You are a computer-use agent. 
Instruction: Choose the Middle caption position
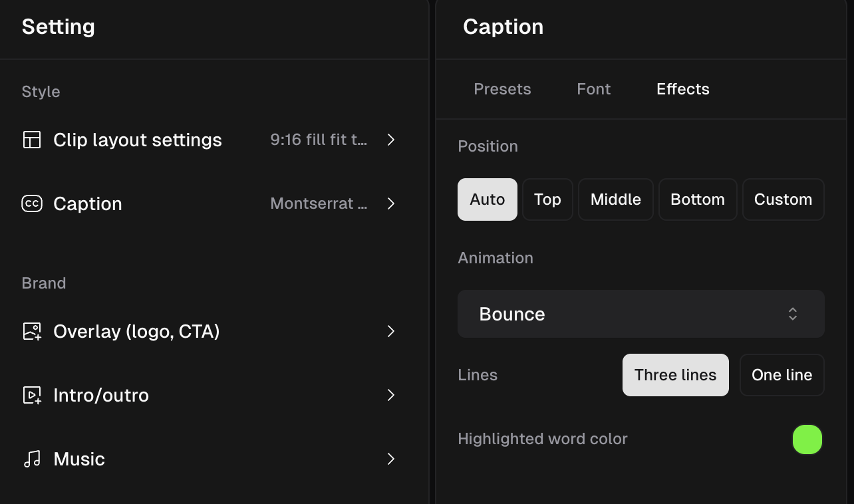(x=615, y=199)
